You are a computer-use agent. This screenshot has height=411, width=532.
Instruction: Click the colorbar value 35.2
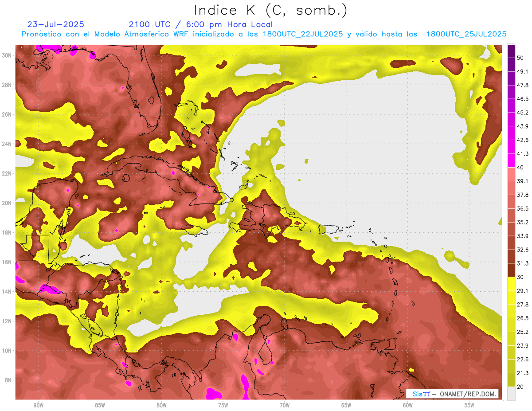point(523,222)
